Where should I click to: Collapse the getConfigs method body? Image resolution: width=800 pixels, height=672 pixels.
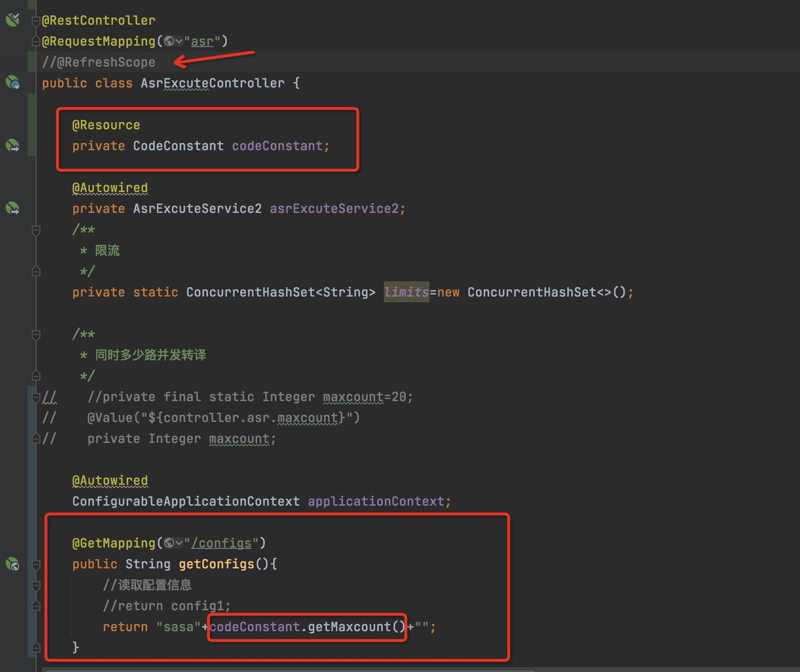[x=36, y=565]
